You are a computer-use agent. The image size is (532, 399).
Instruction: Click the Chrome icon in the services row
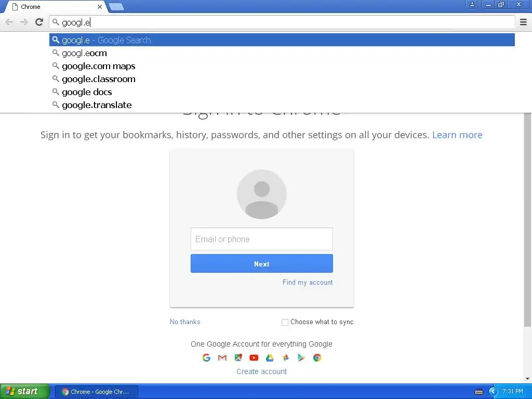317,357
